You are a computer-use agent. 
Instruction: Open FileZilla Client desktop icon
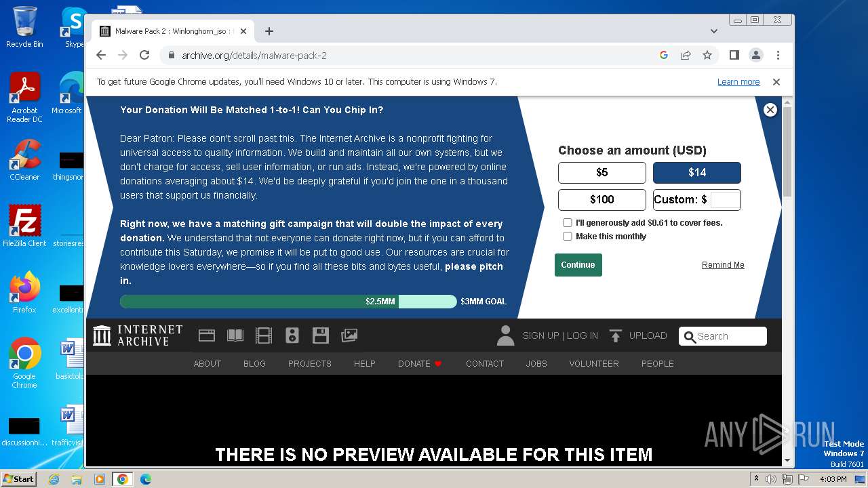tap(24, 226)
